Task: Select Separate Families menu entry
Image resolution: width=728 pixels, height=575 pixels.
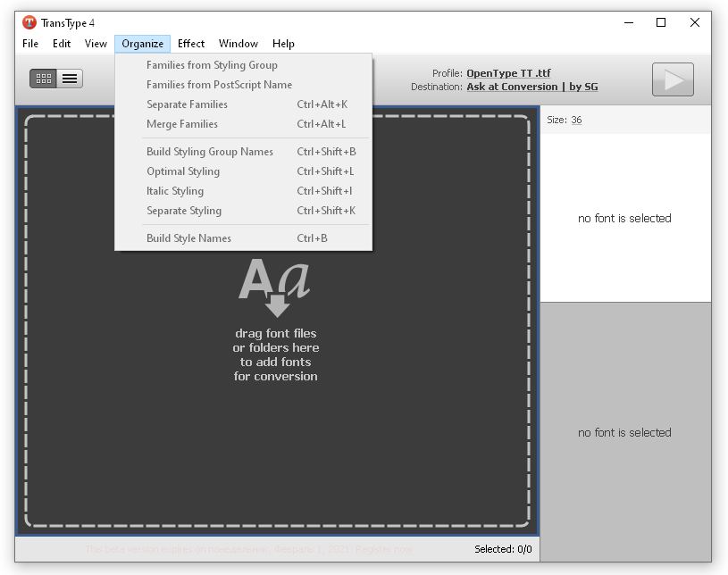Action: click(x=243, y=104)
